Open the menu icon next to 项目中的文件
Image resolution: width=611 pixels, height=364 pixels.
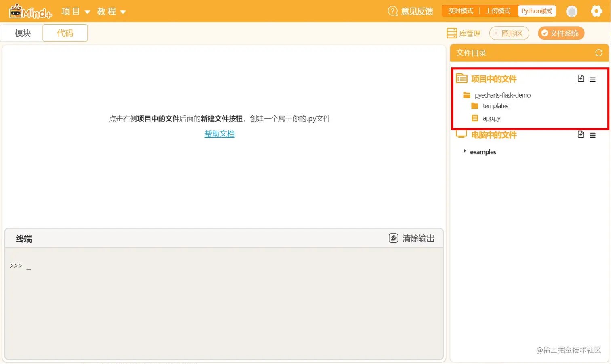[593, 79]
